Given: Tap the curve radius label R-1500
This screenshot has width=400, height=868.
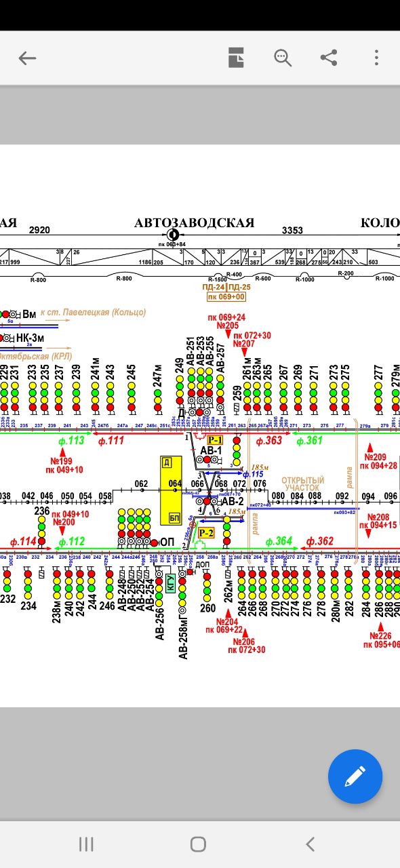Looking at the screenshot, I should (x=218, y=279).
